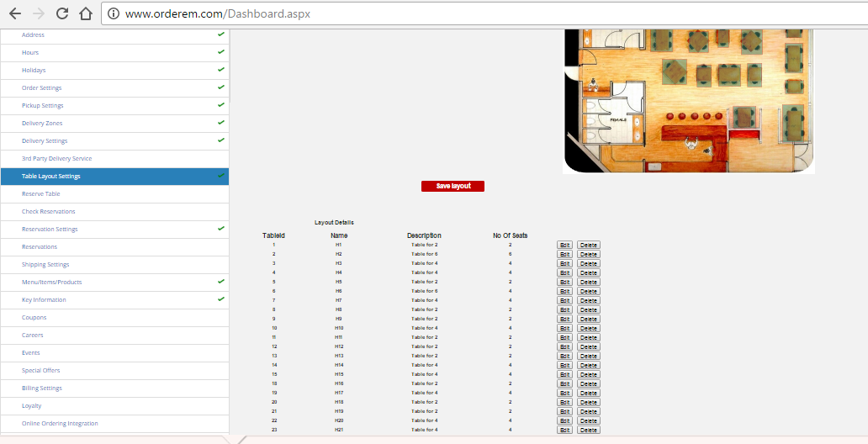868x444 pixels.
Task: Delete table H2 row
Action: 588,254
